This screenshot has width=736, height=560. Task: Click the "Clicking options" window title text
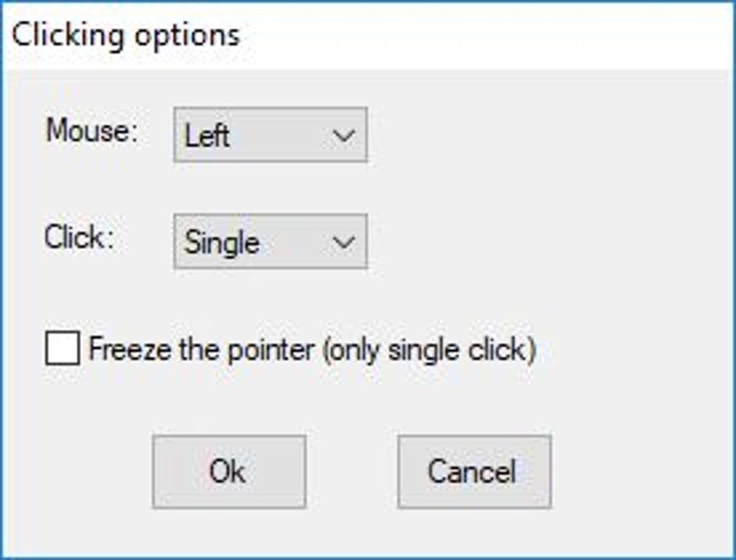coord(126,35)
